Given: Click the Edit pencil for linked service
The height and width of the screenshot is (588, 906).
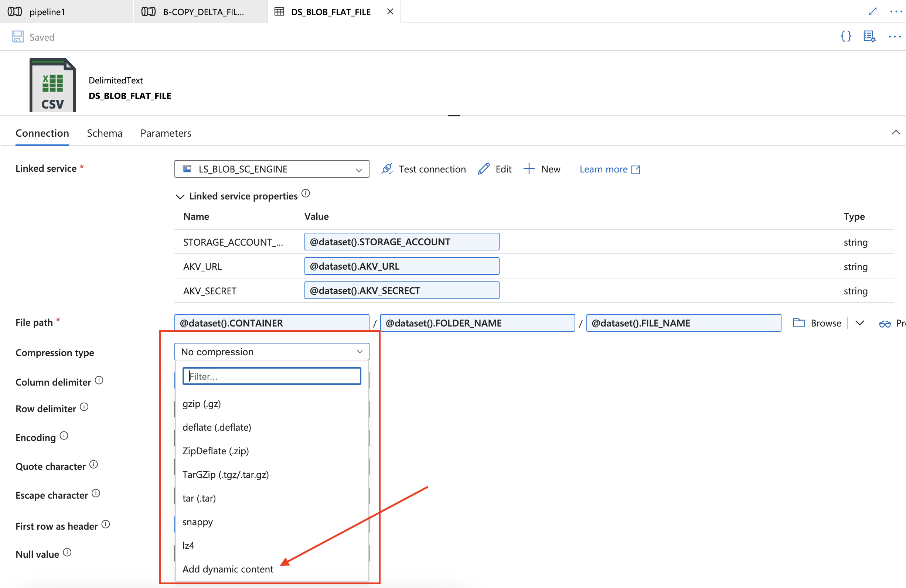Looking at the screenshot, I should (x=483, y=168).
